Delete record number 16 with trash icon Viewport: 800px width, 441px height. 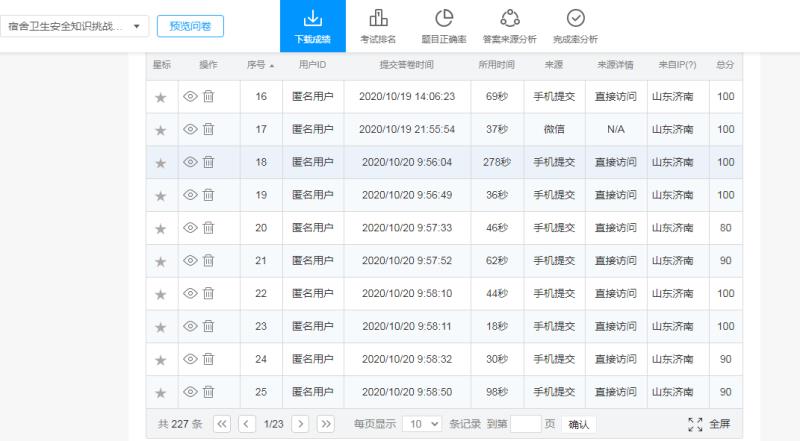coord(208,96)
